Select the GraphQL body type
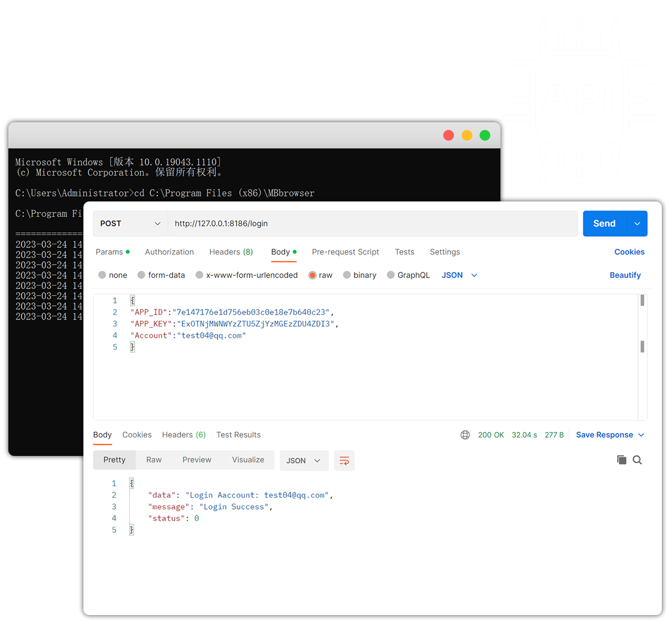The image size is (672, 627). coord(391,275)
